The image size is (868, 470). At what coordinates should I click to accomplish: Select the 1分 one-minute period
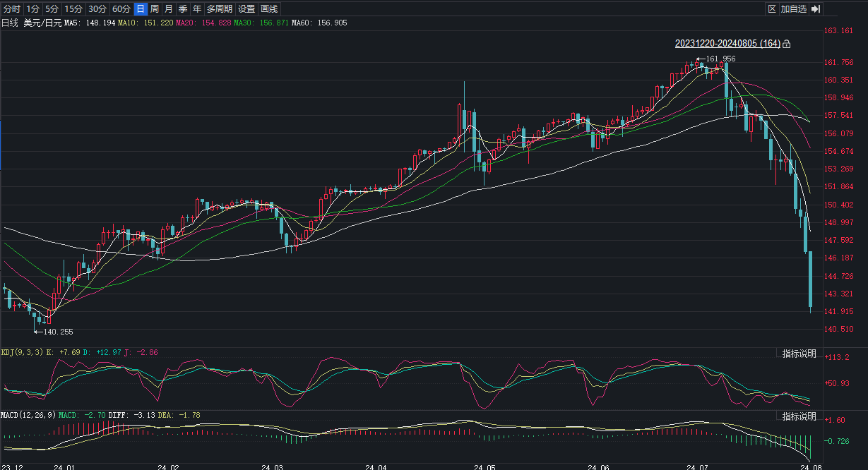(x=33, y=9)
